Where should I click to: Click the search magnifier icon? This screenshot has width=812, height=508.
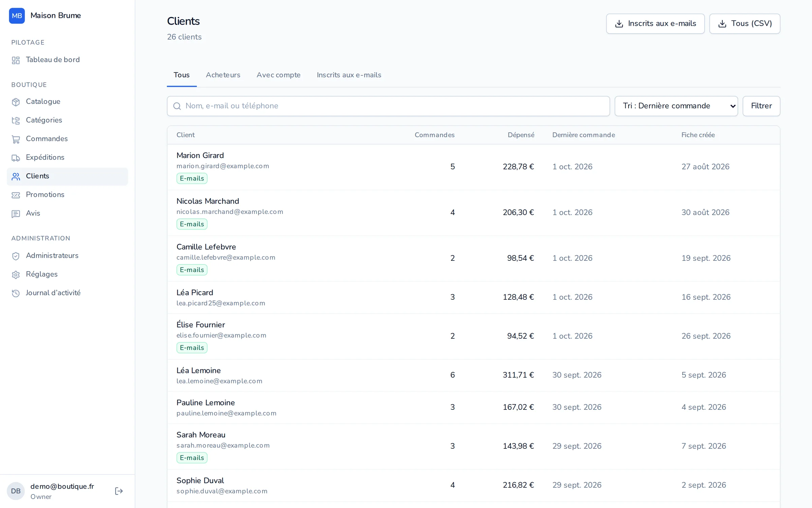click(x=177, y=106)
